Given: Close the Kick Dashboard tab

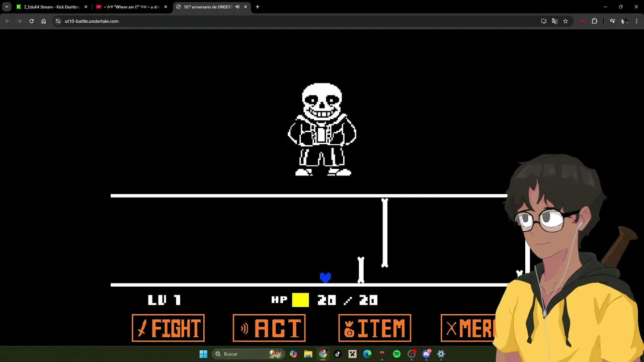Looking at the screenshot, I should pos(86,7).
